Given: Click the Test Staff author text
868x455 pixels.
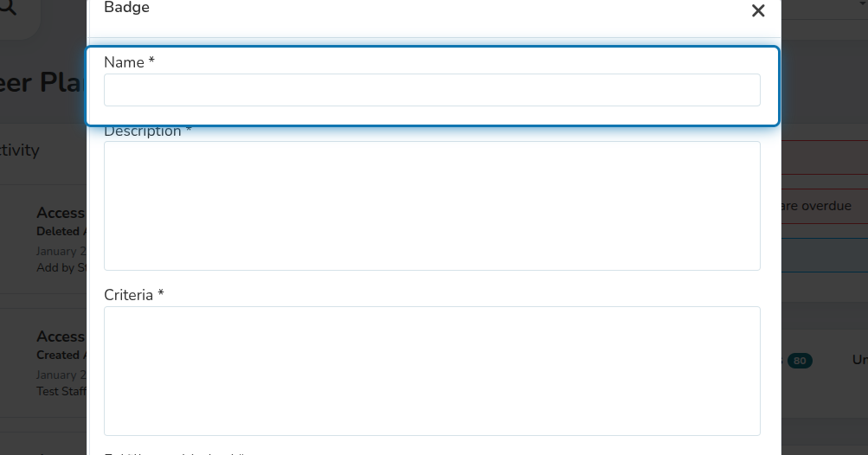Looking at the screenshot, I should [61, 391].
